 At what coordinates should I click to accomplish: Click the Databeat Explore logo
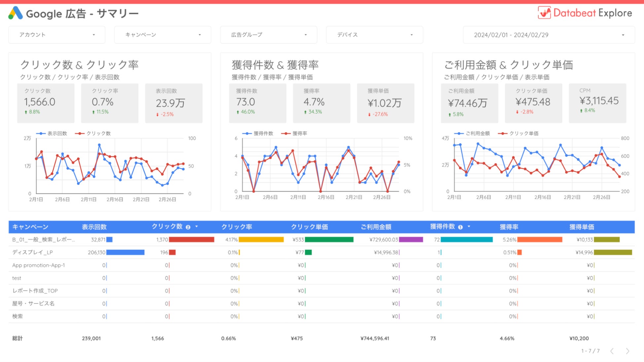[x=585, y=13]
